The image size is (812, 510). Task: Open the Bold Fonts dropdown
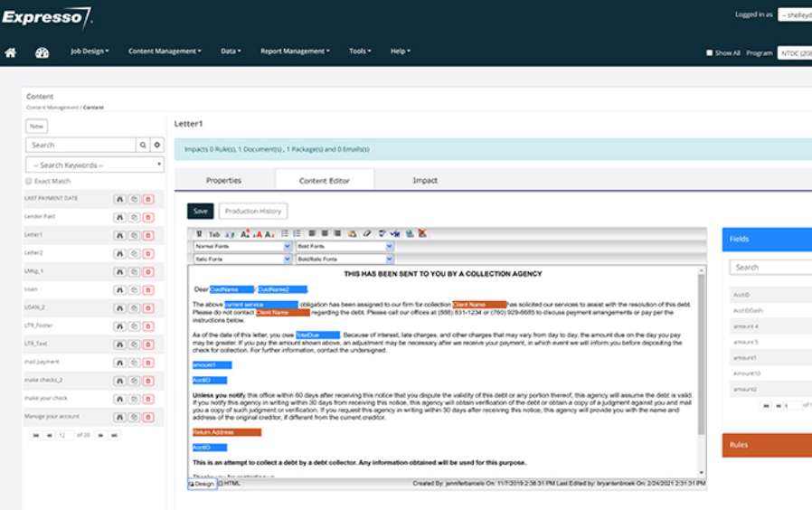(x=345, y=247)
